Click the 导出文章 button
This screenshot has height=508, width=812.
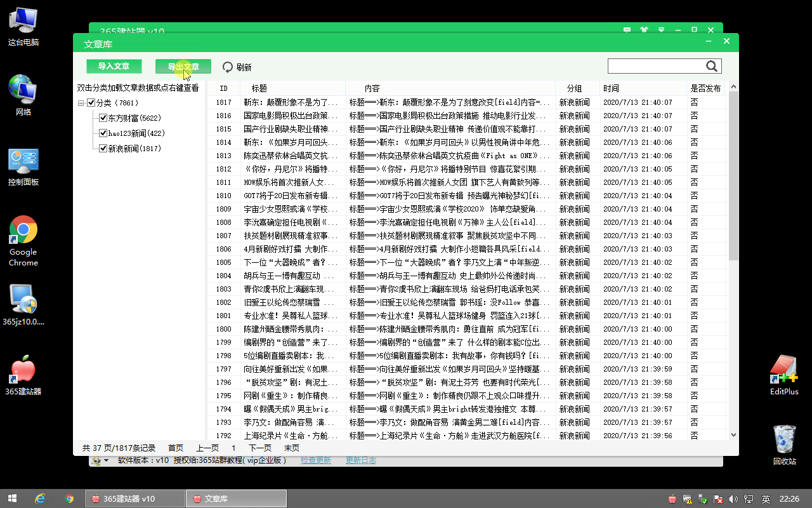[x=183, y=67]
